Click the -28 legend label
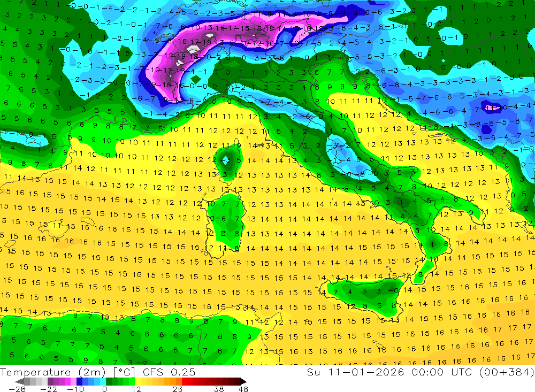Viewport: 535px width, 392px height. (17, 389)
